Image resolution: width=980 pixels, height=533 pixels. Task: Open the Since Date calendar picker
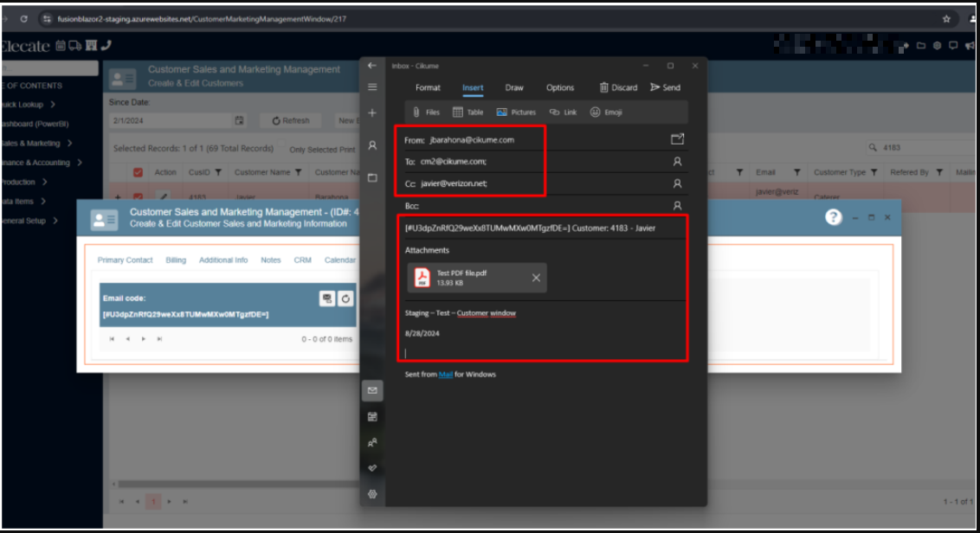tap(240, 121)
